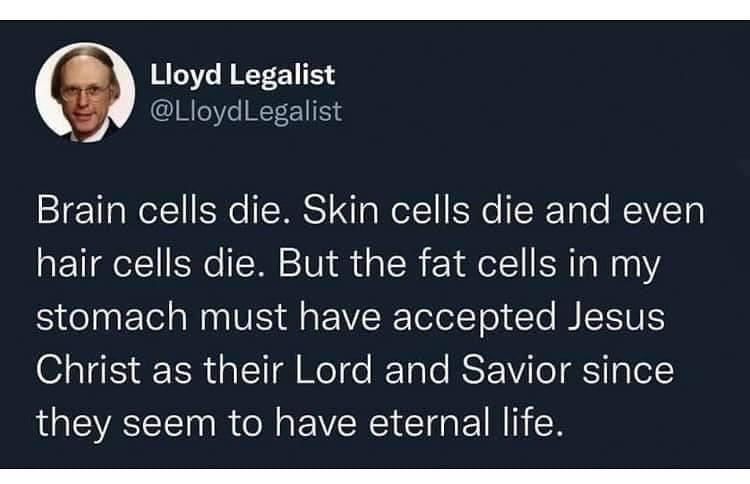Click the word "Savior" in the tweet
750x484 pixels.
pyautogui.click(x=516, y=370)
